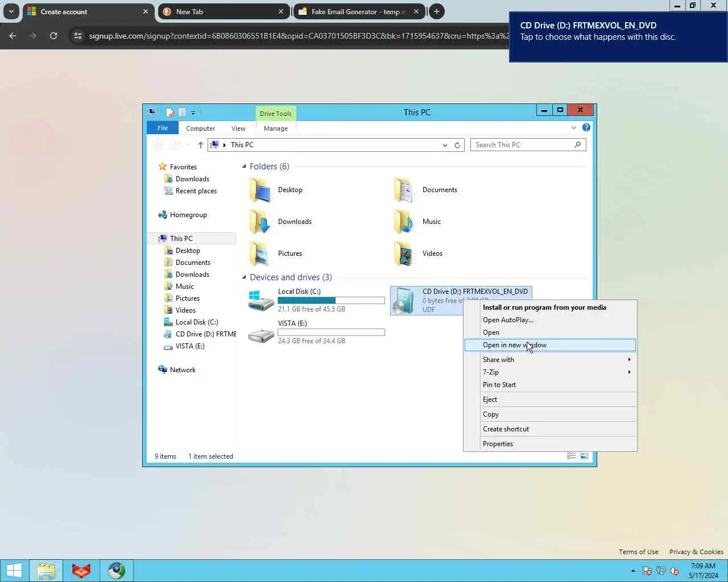Open Explorer help question mark icon
Screen dimensions: 728x582
point(586,127)
